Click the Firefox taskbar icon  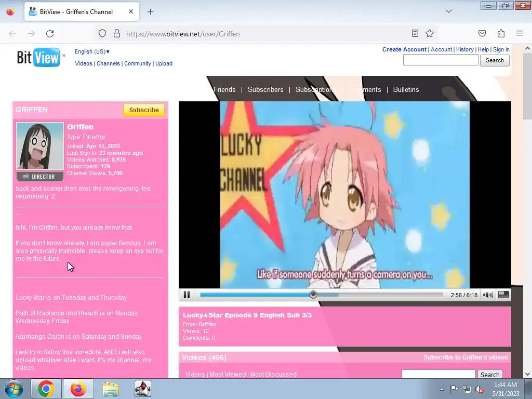tap(78, 389)
